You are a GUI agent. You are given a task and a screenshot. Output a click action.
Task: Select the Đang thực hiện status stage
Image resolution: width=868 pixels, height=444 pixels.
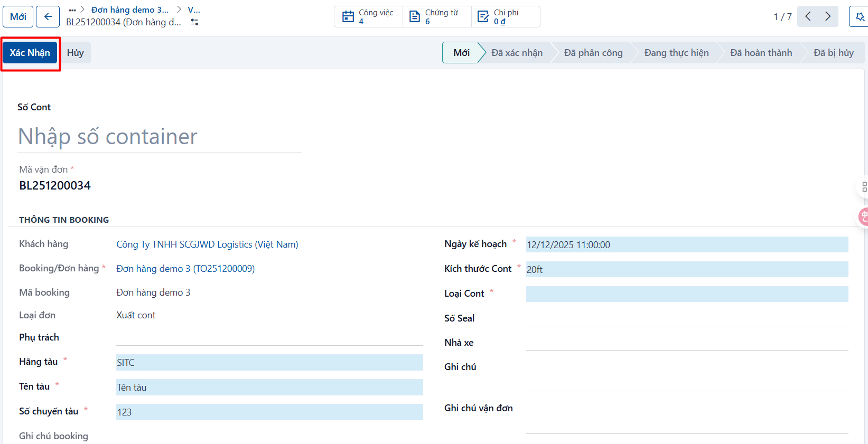(676, 53)
